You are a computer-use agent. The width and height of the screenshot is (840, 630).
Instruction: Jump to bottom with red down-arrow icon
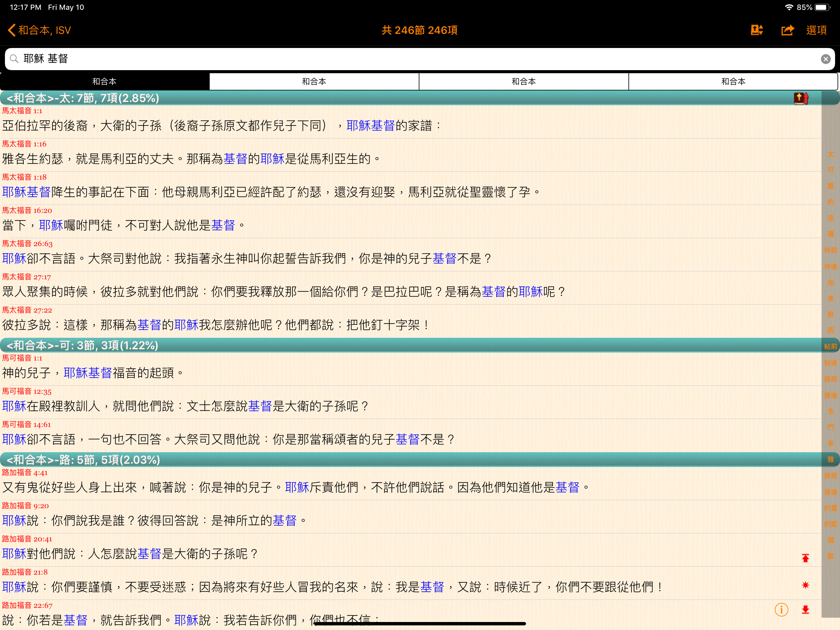point(805,610)
